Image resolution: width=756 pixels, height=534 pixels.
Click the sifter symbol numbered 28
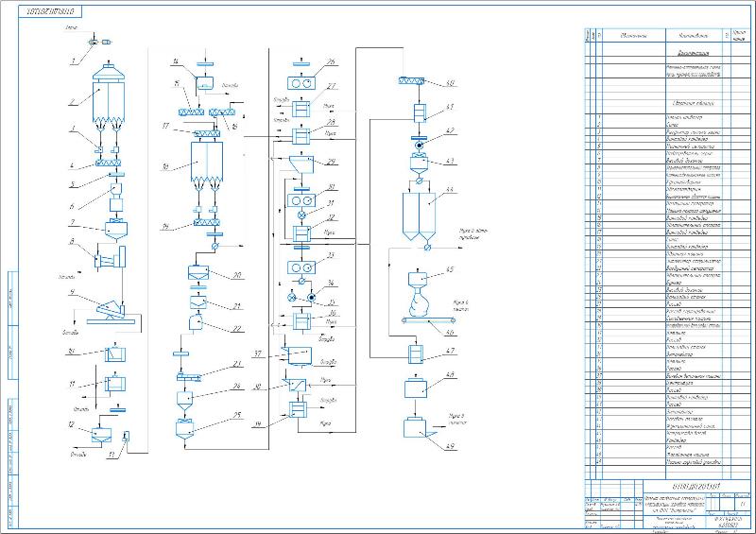[301, 135]
